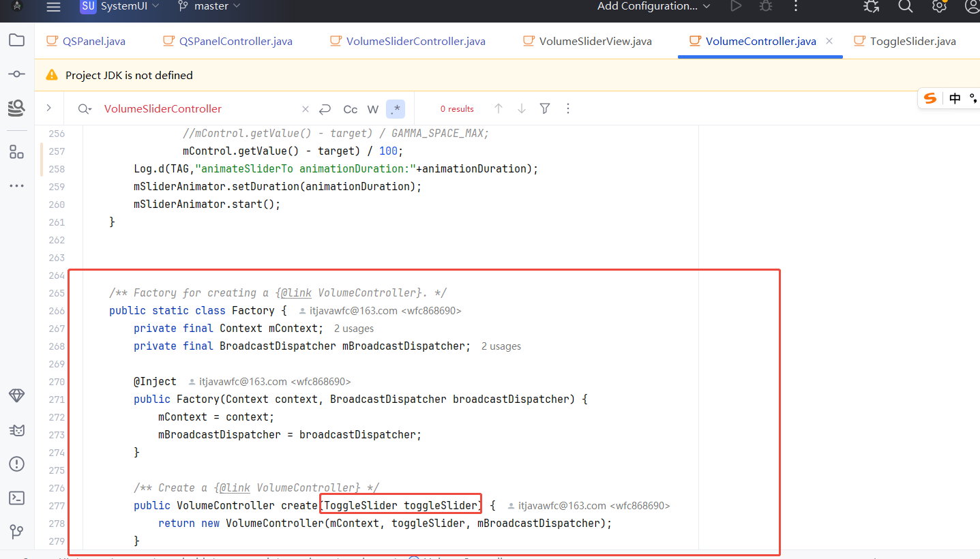980x559 pixels.
Task: Click 'mContext = context;' code line
Action: (x=216, y=417)
